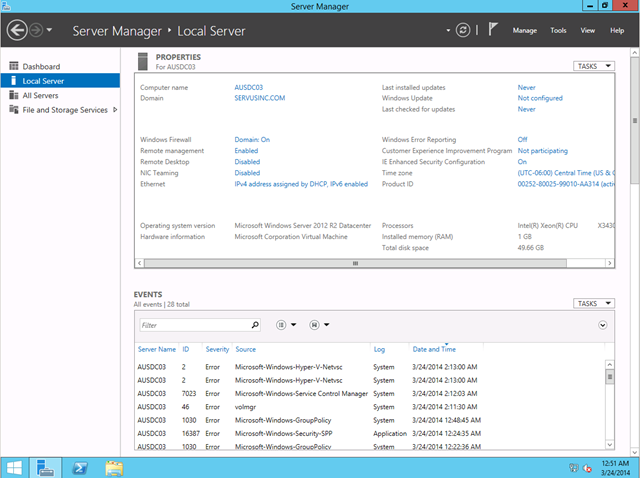Click Server Manager taskbar icon
The image size is (640, 478).
[45, 468]
